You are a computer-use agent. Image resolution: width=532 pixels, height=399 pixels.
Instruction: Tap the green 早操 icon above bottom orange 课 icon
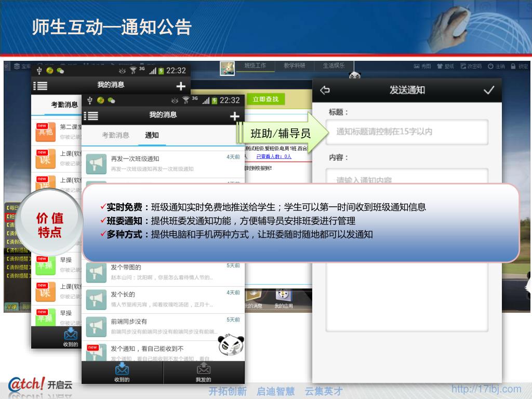[46, 265]
